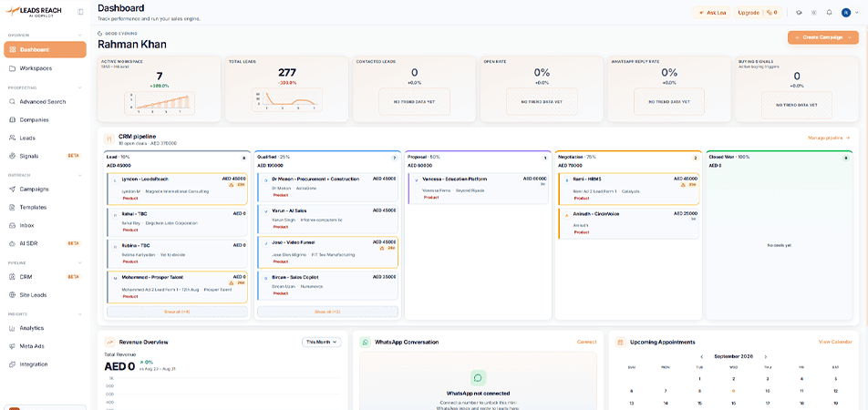Open the Dashboard sidebar item
Viewport: 868px width, 410px height.
45,50
